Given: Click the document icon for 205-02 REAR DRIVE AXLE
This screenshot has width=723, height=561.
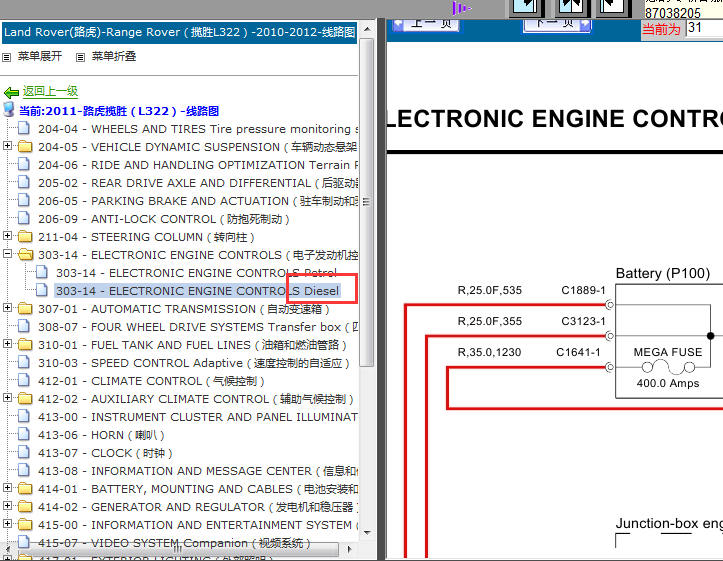Looking at the screenshot, I should 24,182.
